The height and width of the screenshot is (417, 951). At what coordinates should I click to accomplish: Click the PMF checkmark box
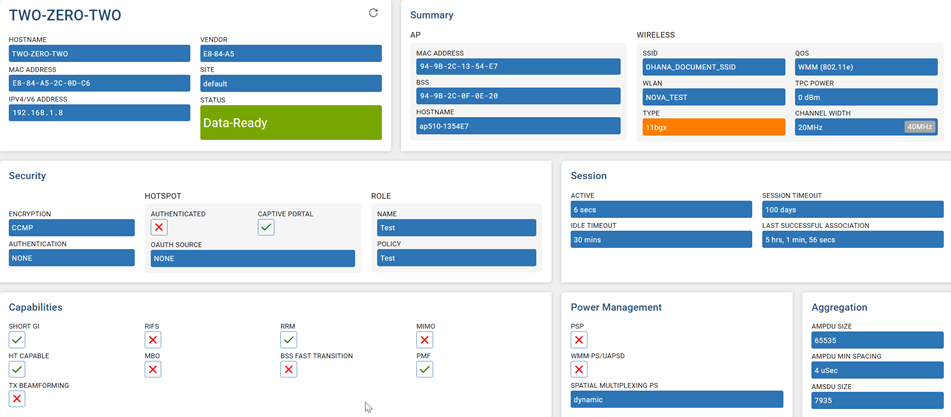pyautogui.click(x=425, y=370)
